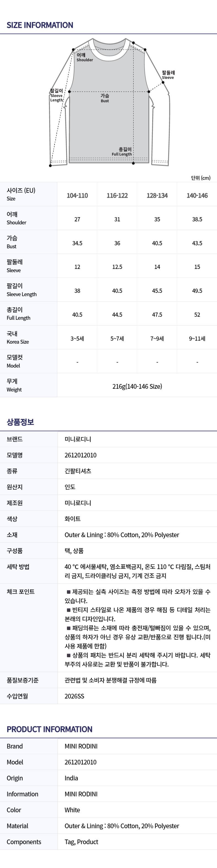
Task: Click the 상품정보 section heading
Action: [20, 422]
